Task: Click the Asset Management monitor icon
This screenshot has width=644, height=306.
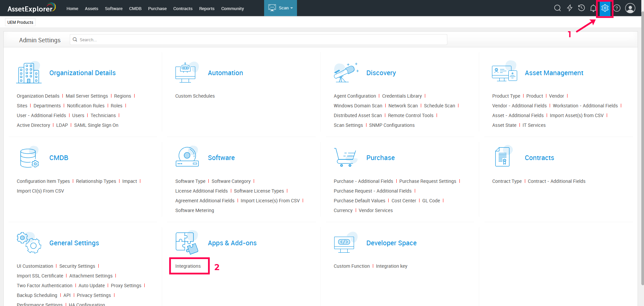Action: (504, 72)
